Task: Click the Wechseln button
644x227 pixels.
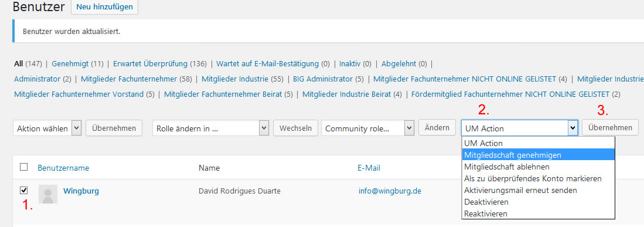Action: click(x=295, y=128)
